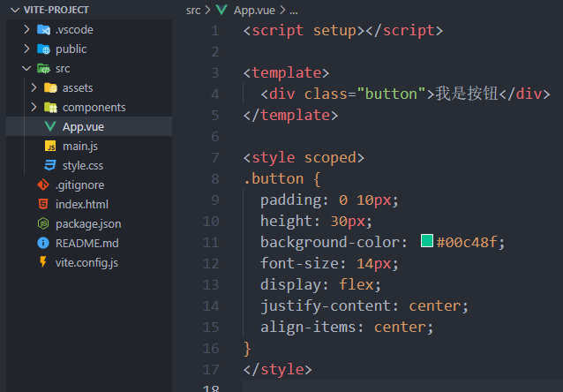Expand the public folder chevron
The image size is (563, 392).
tap(27, 49)
